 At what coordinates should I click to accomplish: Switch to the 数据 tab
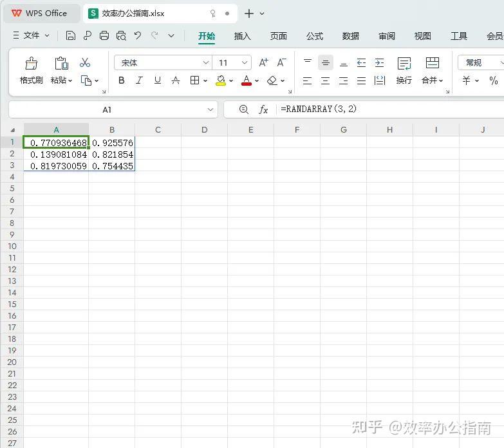tap(350, 36)
